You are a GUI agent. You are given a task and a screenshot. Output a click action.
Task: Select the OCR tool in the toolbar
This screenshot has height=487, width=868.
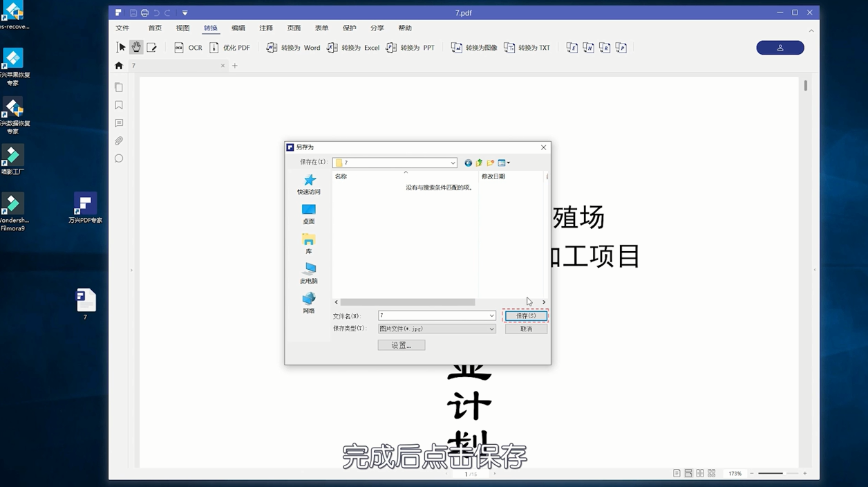click(188, 47)
